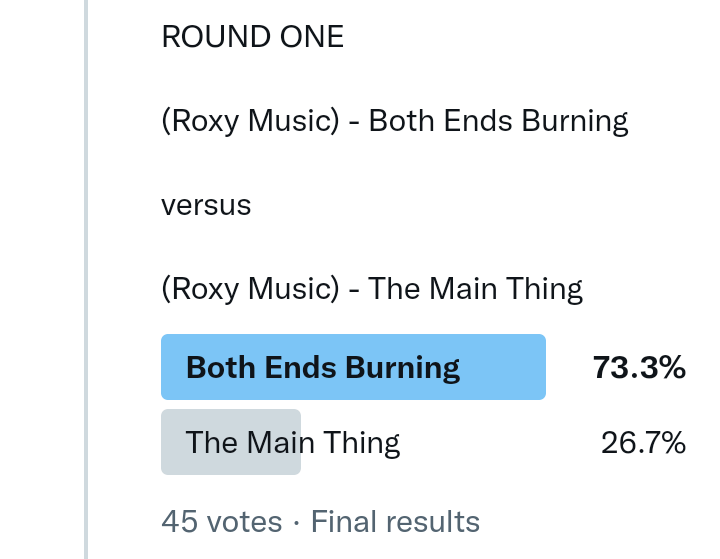
Task: Click "The Main Thing" in the tweet text
Action: click(x=475, y=289)
